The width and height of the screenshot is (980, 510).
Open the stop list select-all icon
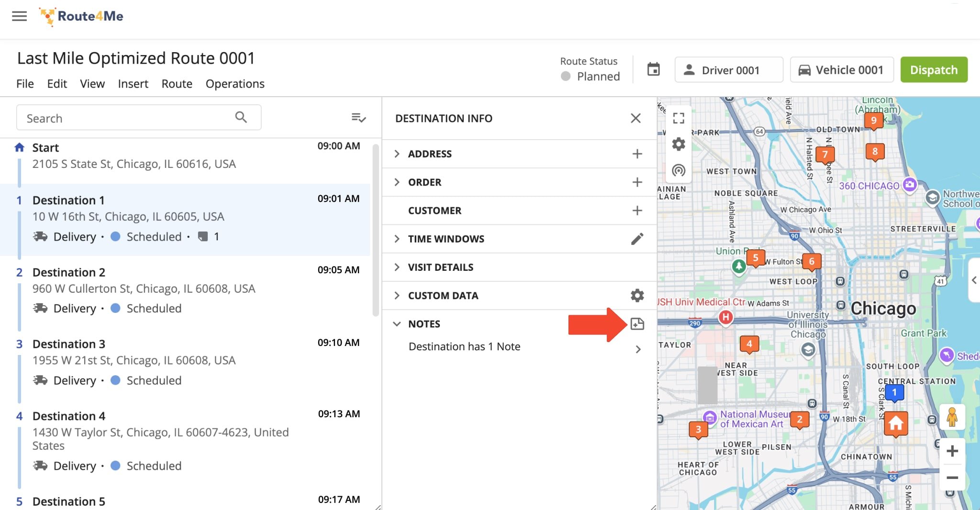click(x=358, y=118)
